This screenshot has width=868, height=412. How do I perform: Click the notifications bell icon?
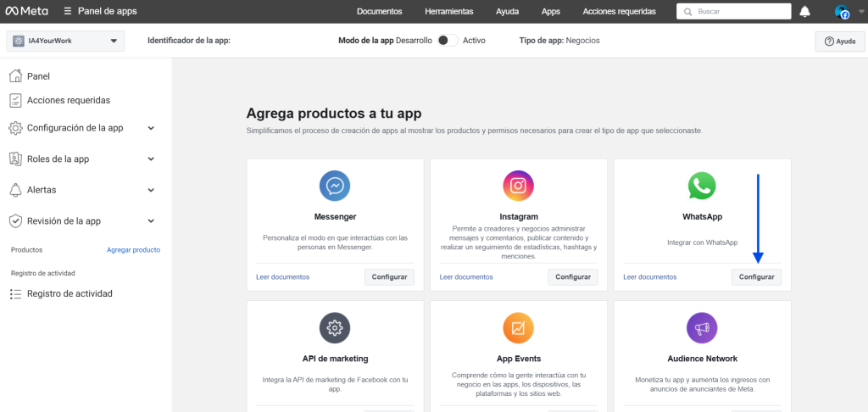pyautogui.click(x=805, y=11)
